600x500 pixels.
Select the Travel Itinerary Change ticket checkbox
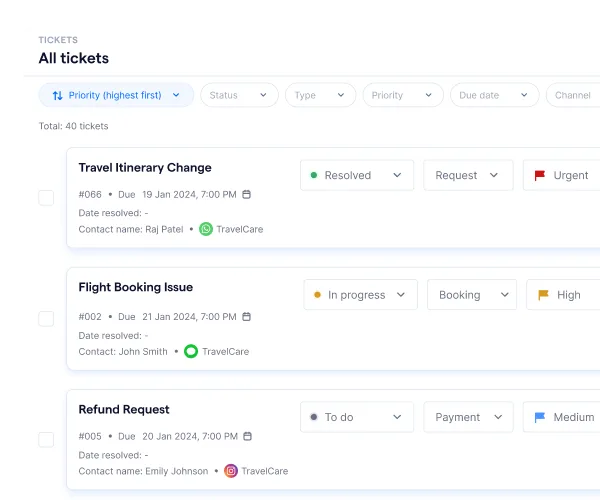point(46,198)
